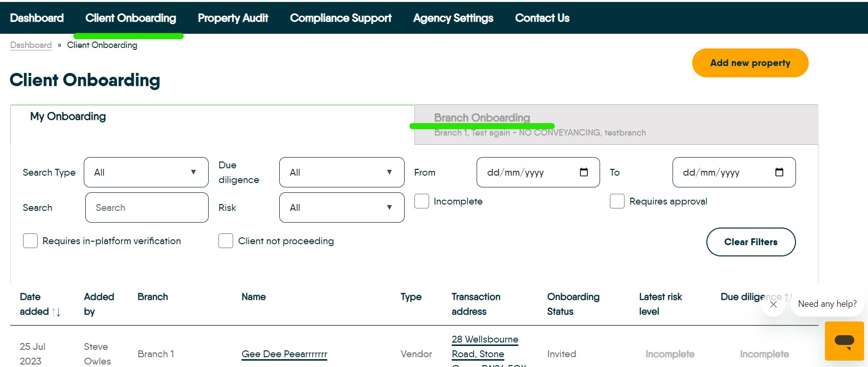Follow the Dashboard breadcrumb link
Viewport: 868px width, 367px height.
tap(31, 45)
